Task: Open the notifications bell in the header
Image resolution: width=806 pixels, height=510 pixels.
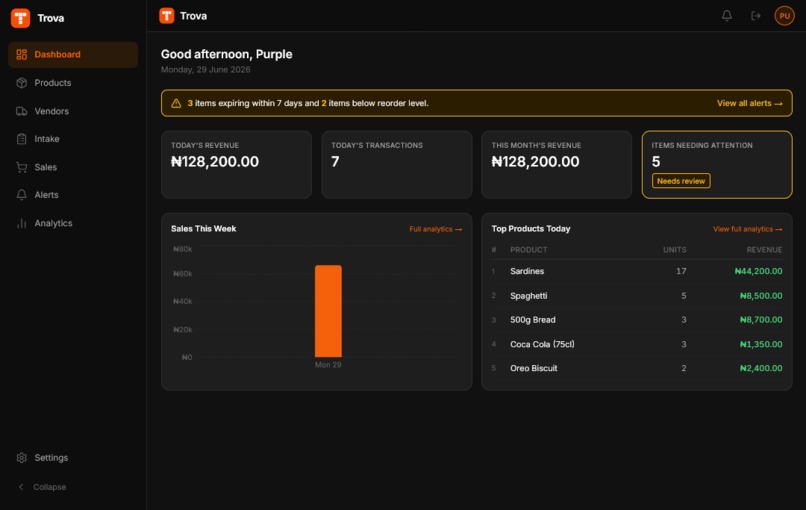Action: [x=726, y=16]
